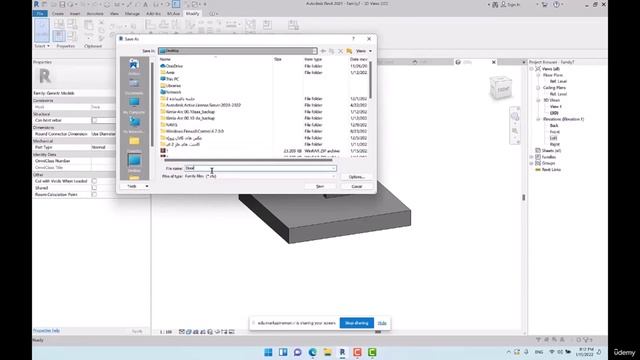Collapse the Elevations node in Project Browser

click(x=538, y=119)
